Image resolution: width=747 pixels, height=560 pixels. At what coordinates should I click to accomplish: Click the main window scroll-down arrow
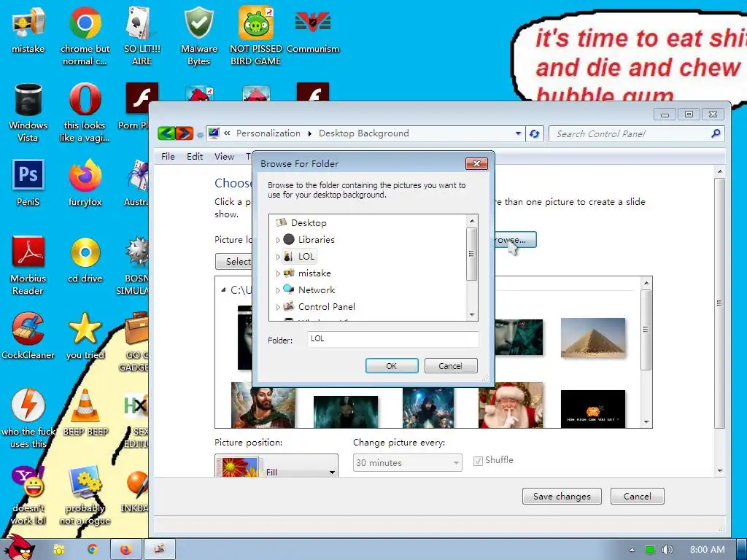click(720, 471)
